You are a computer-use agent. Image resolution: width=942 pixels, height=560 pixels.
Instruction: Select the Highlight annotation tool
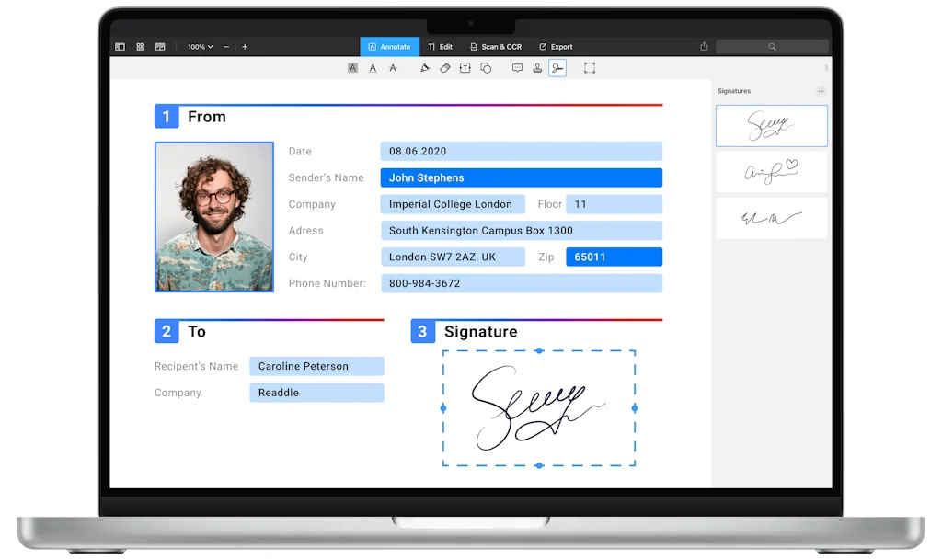pos(351,67)
